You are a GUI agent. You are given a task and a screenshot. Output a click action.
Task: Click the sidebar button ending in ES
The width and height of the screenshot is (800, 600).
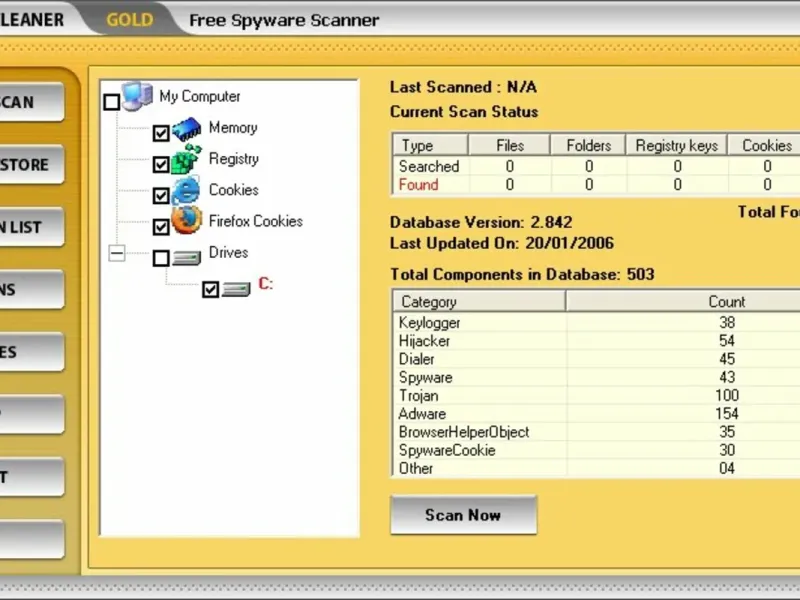tap(32, 352)
